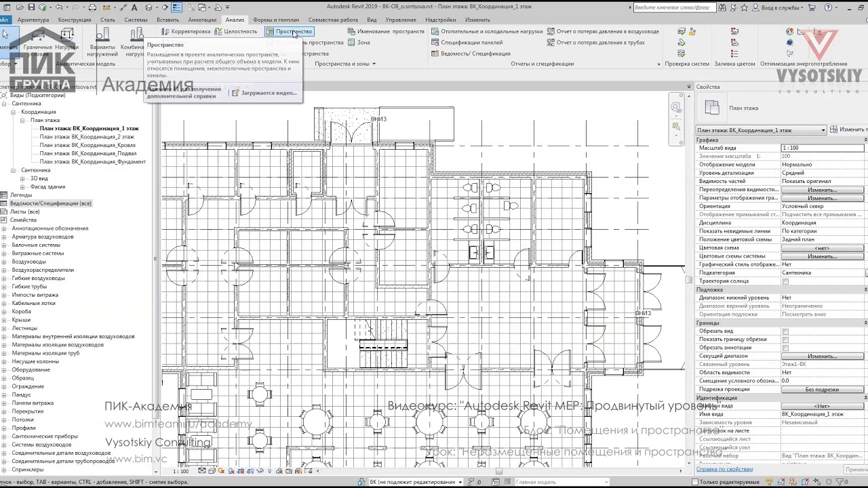Click Изменить button for Секущий диапазон

(x=823, y=356)
